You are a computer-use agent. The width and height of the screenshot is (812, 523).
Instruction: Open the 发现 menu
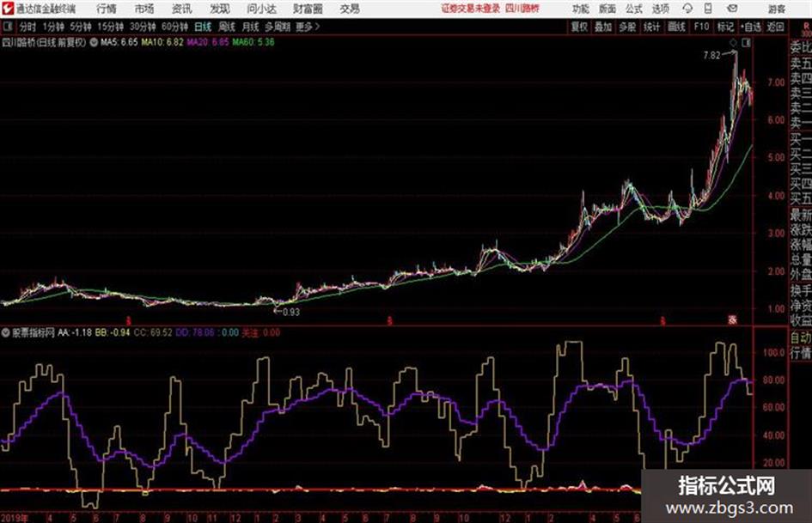pyautogui.click(x=220, y=9)
